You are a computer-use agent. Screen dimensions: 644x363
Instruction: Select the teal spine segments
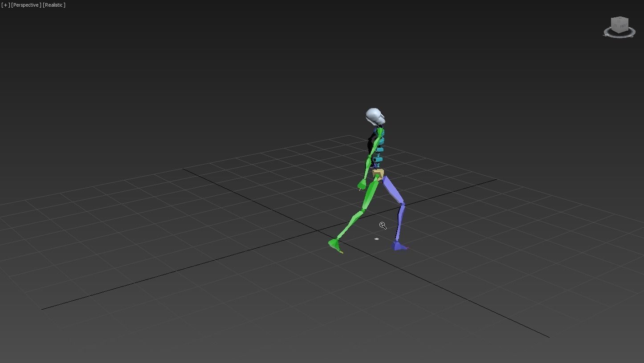(379, 150)
